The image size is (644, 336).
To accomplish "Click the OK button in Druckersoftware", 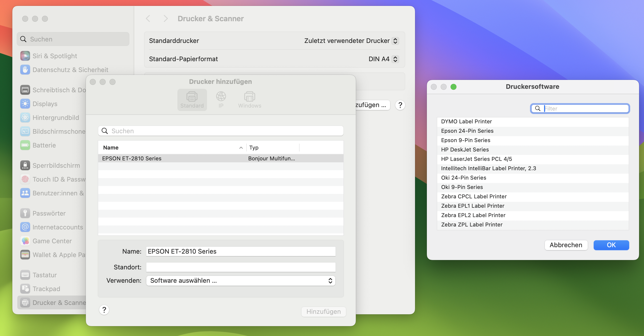I will point(611,245).
